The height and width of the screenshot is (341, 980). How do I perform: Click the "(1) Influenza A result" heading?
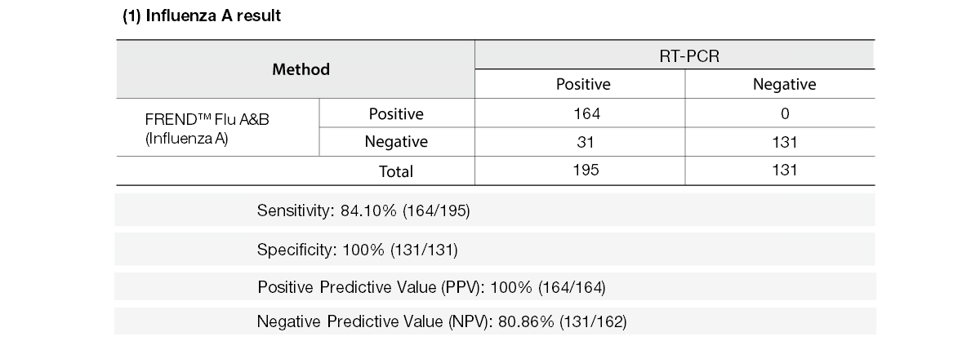coord(202,17)
